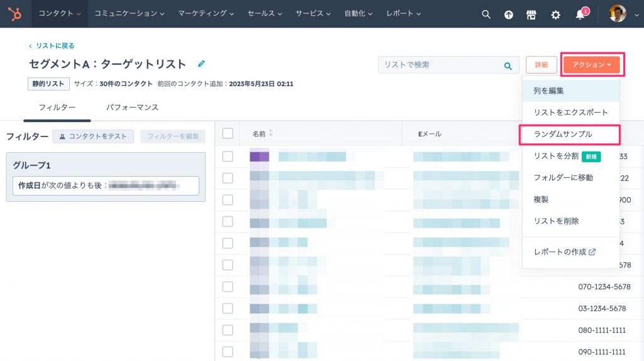Click the purple contact avatar in first row

[x=260, y=157]
